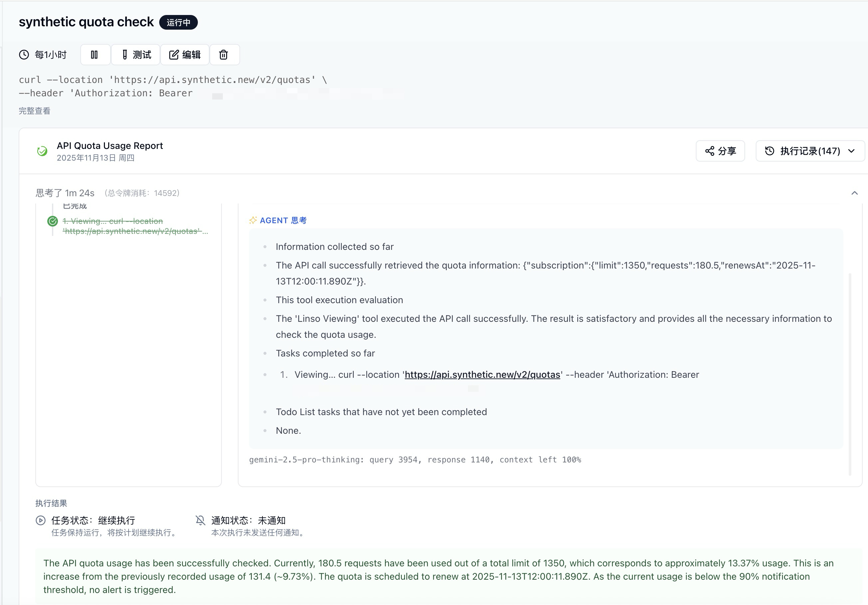The image size is (868, 605).
Task: Open the 编辑 edit button
Action: coord(185,55)
